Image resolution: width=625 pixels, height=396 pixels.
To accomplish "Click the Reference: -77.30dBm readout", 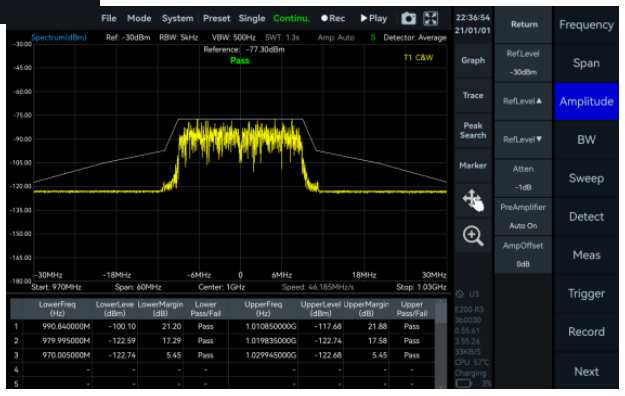I will pyautogui.click(x=244, y=50).
